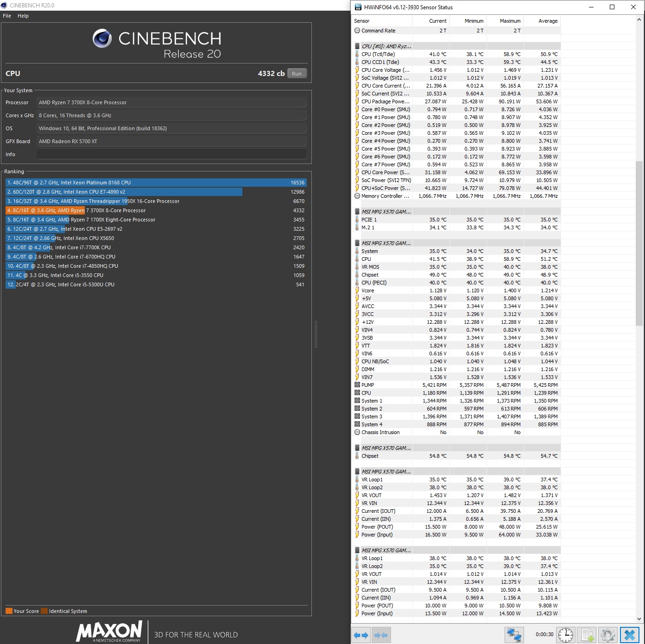Open the Help menu in Cinebench
This screenshot has height=644, width=645.
tap(23, 16)
